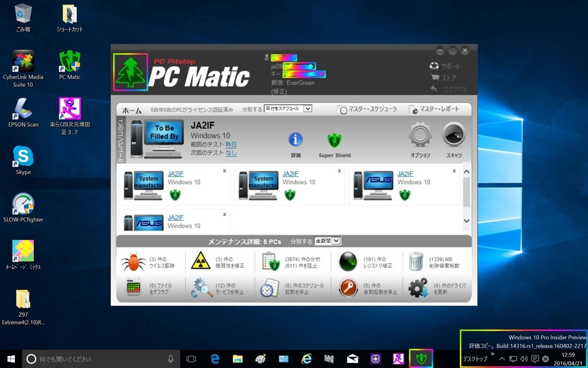588x368 pixels.
Task: Click the PC Matic icon in taskbar
Action: pos(421,359)
